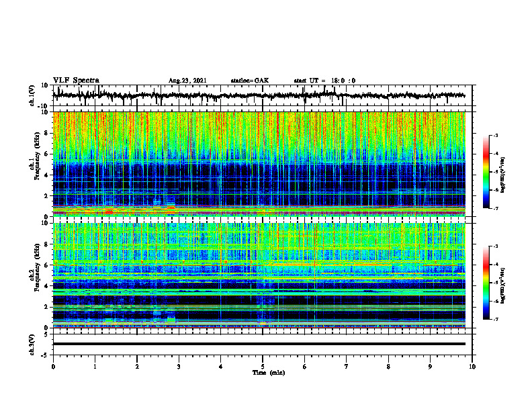The image size is (532, 411).
Task: Click the ch.1 voltage waveform trace
Action: (259, 95)
